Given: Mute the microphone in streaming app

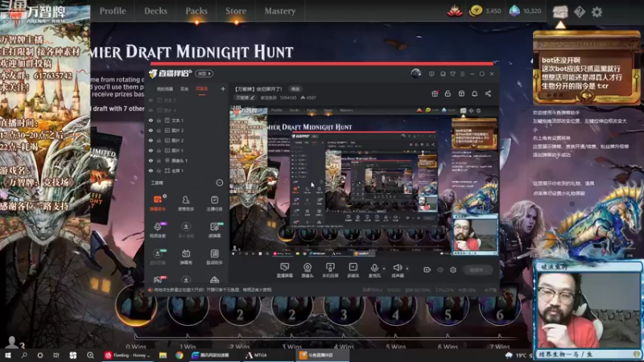Looking at the screenshot, I should (374, 270).
